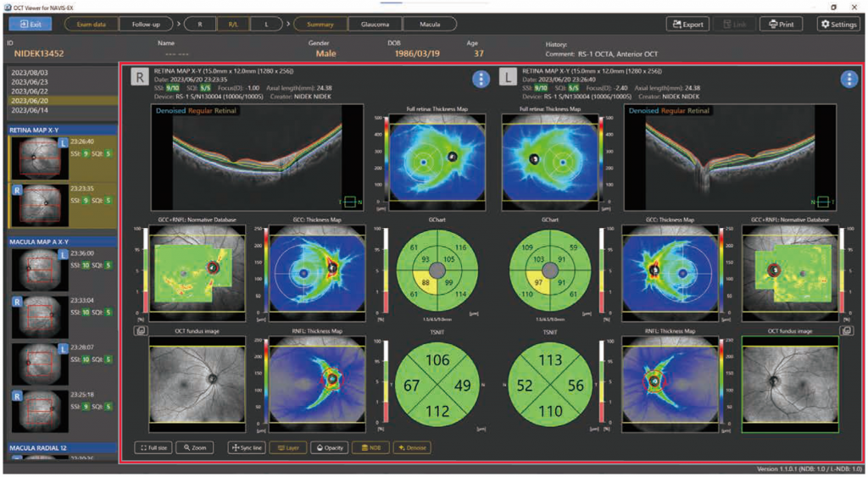Image resolution: width=868 pixels, height=477 pixels.
Task: Open the Macula tab
Action: point(430,25)
